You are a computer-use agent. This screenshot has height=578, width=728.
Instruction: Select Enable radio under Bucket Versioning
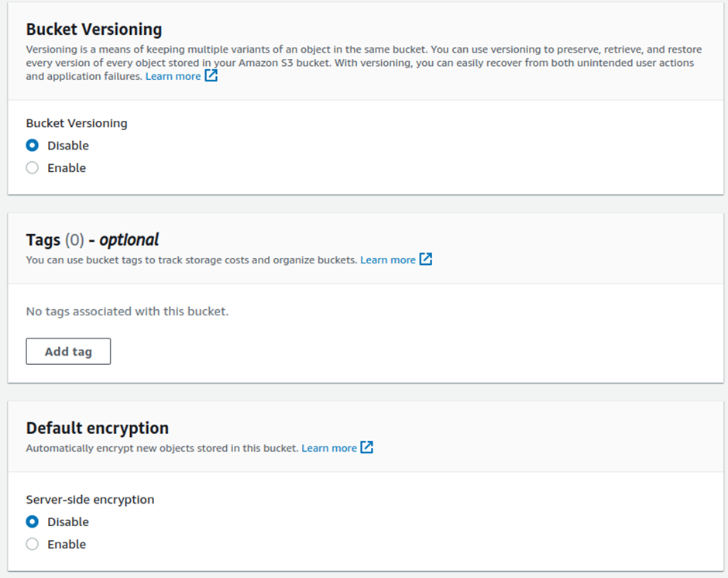point(32,167)
